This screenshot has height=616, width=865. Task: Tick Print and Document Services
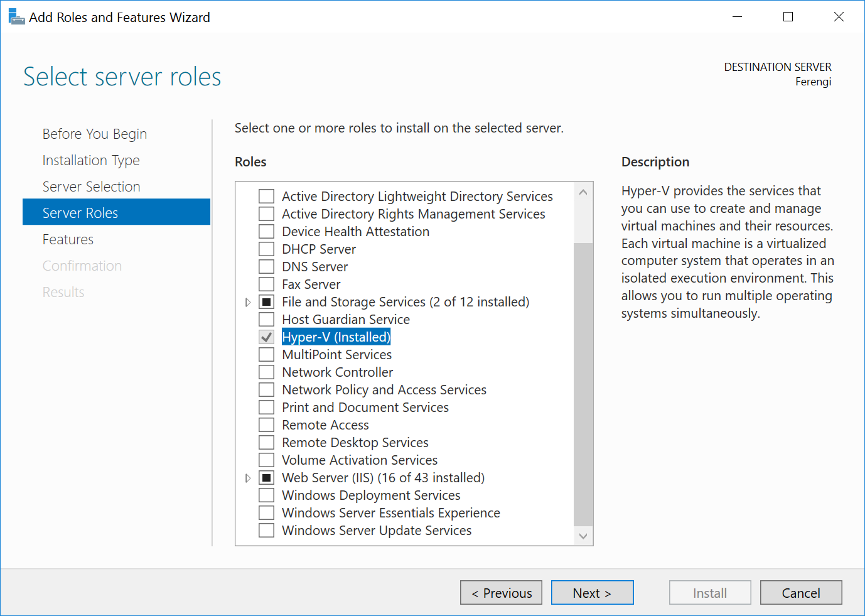[x=267, y=408]
